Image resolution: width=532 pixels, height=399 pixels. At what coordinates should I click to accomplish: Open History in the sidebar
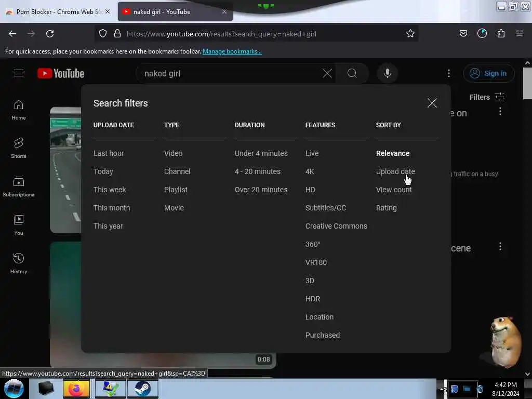tap(19, 263)
